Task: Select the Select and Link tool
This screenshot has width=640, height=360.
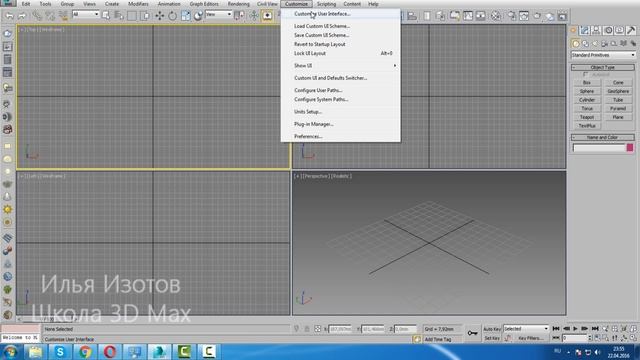Action: [x=37, y=16]
